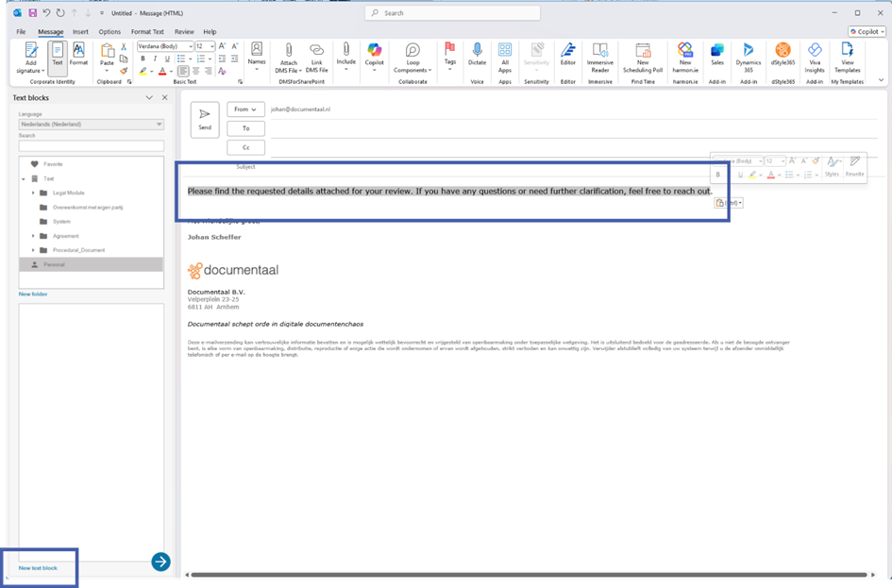Expand the Legal Module folder
This screenshot has width=892, height=588.
tap(33, 193)
